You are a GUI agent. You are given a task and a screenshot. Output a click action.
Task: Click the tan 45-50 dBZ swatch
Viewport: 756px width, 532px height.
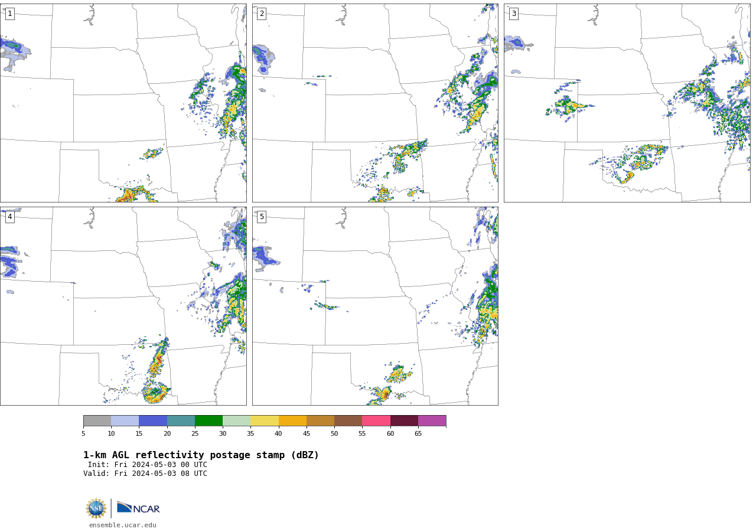tap(320, 420)
